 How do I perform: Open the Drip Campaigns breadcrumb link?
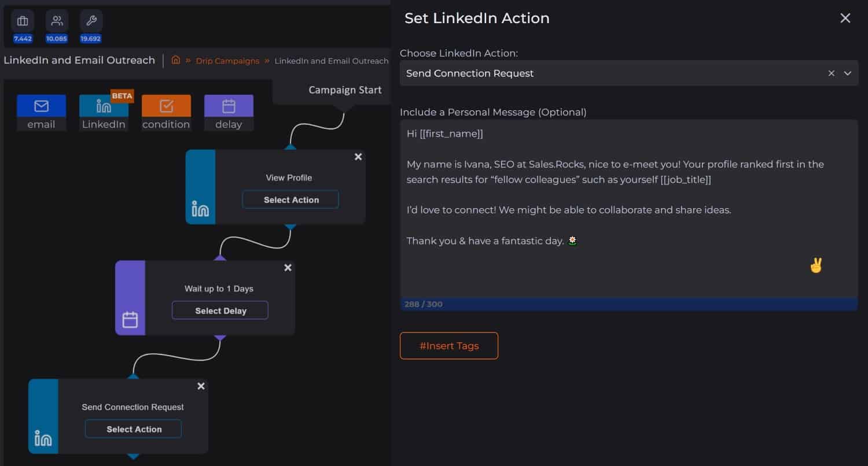tap(227, 61)
